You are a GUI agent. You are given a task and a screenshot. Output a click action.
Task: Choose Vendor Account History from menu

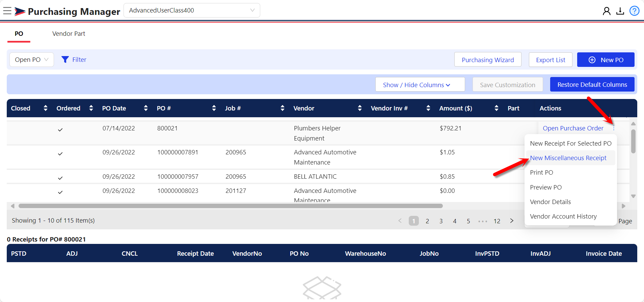point(570,217)
